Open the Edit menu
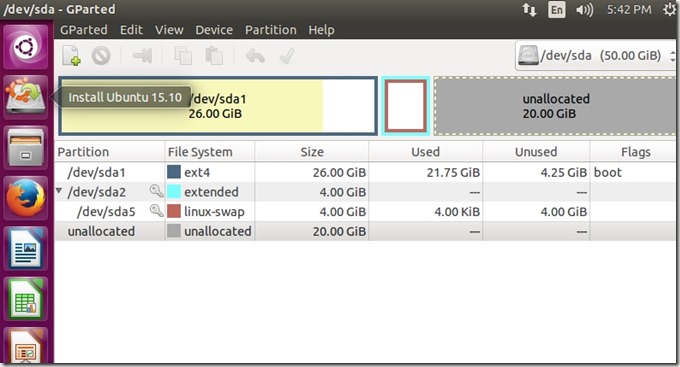 (x=131, y=30)
